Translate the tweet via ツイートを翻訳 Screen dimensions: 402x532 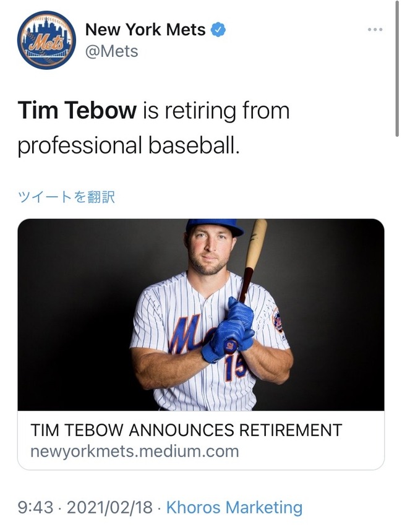tap(66, 197)
